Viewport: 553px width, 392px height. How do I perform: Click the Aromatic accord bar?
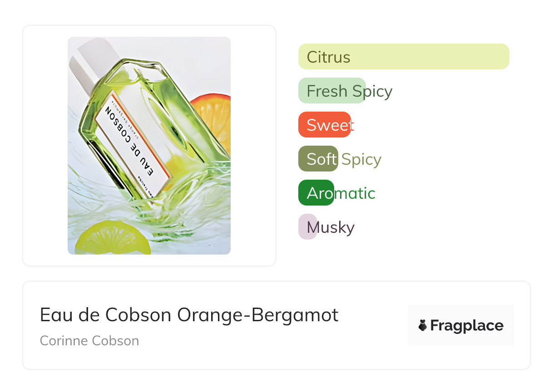(316, 193)
